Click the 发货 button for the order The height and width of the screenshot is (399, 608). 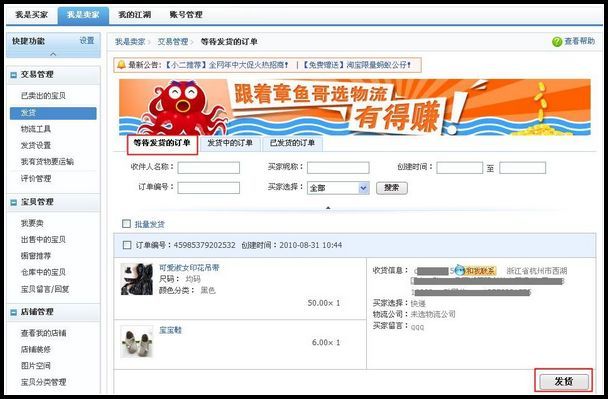click(564, 382)
